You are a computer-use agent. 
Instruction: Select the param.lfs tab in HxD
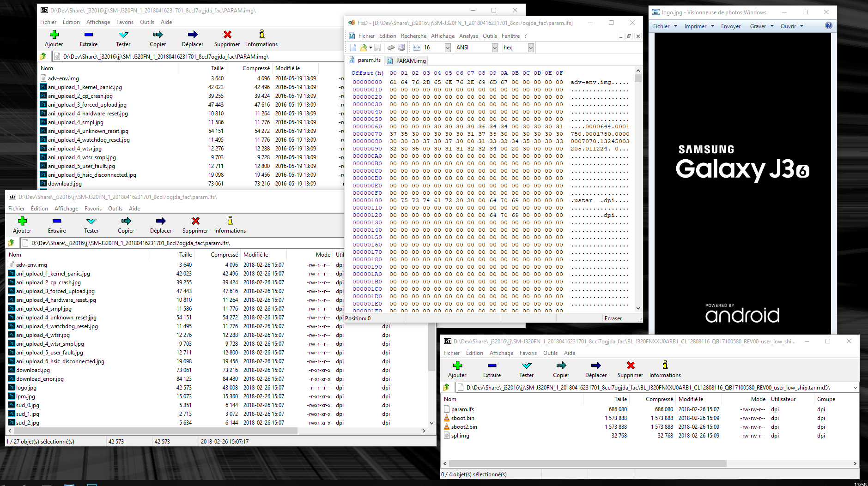coord(365,60)
